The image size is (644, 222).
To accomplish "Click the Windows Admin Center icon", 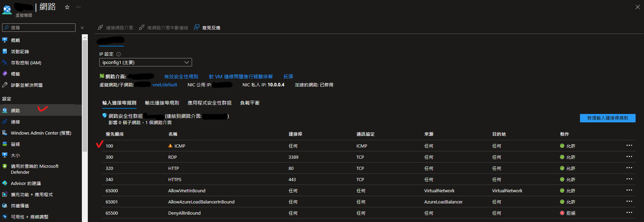I will click(5, 133).
